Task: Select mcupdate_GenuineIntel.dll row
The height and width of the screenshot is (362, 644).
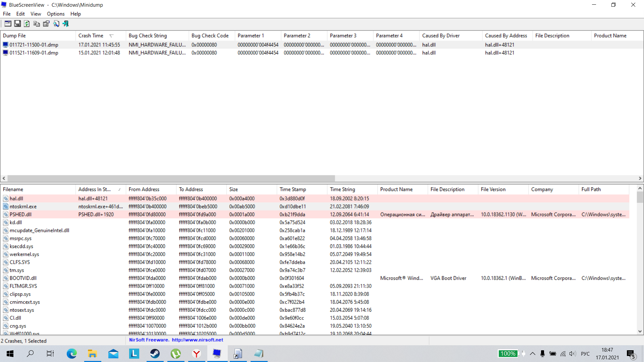Action: click(315, 230)
